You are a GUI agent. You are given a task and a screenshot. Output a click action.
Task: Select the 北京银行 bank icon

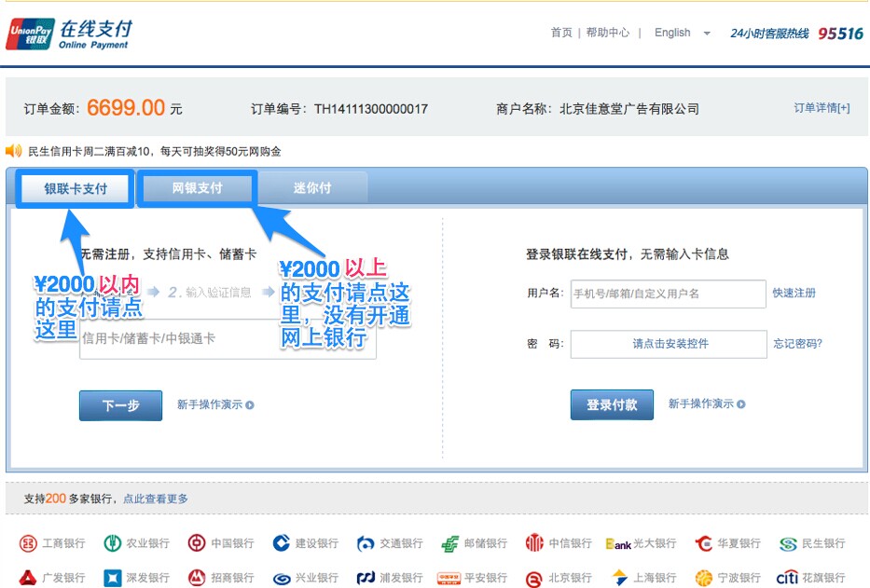[x=534, y=579]
